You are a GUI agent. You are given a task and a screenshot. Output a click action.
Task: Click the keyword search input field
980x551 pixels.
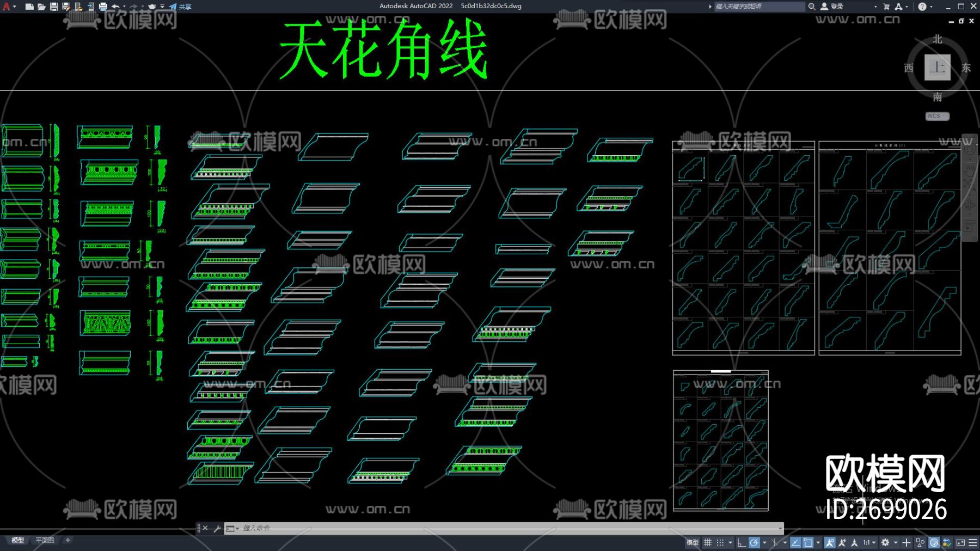(x=759, y=7)
